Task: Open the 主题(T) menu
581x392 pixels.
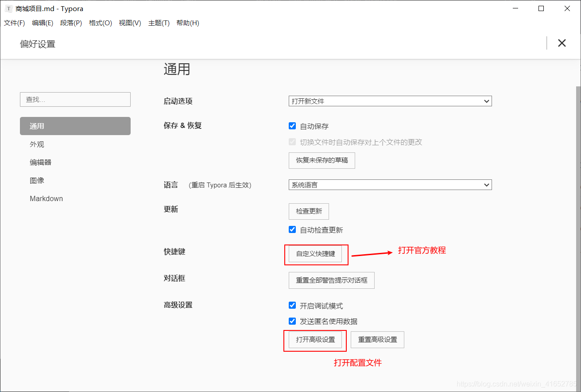Action: 159,23
